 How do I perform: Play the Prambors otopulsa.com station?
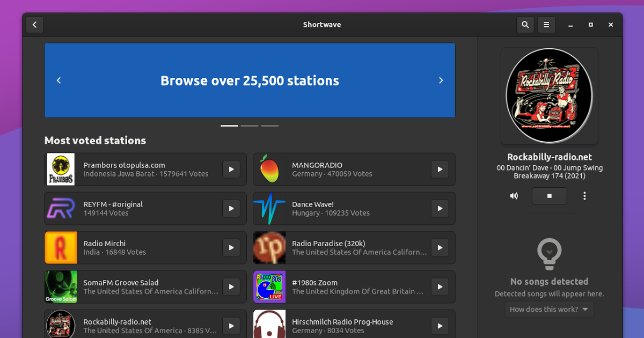click(231, 169)
